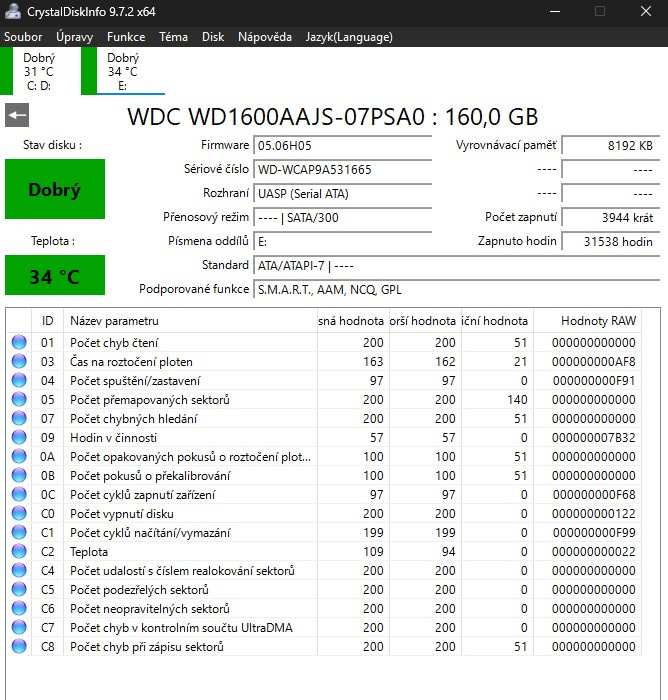Image resolution: width=668 pixels, height=700 pixels.
Task: Click the green 34 °C temperature button
Action: tap(55, 275)
